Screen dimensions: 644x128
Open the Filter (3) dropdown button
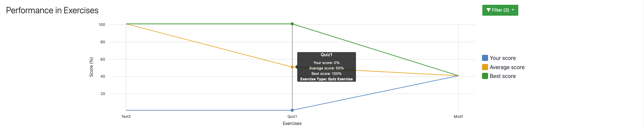500,10
